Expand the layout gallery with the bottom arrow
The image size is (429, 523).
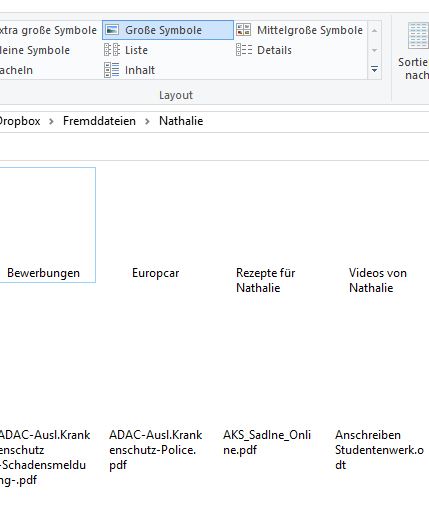375,70
